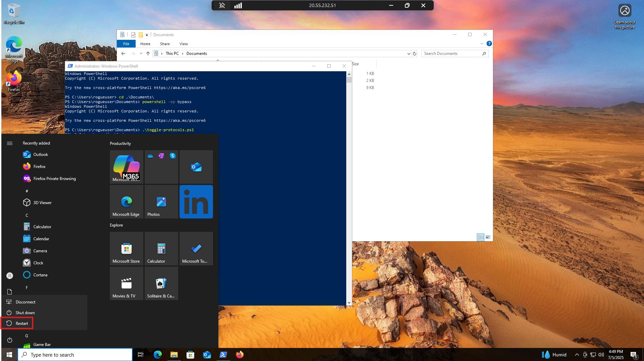Open 3D Viewer from the app list
The width and height of the screenshot is (644, 361).
click(42, 202)
